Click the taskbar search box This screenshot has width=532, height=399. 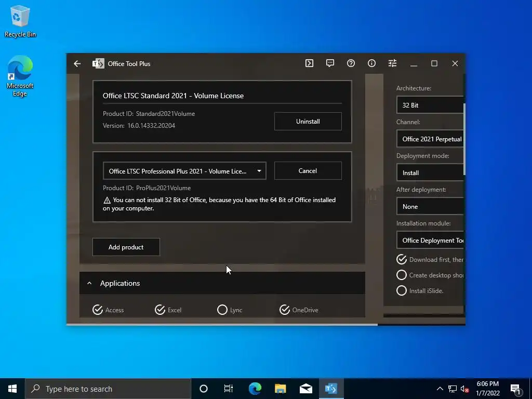108,389
